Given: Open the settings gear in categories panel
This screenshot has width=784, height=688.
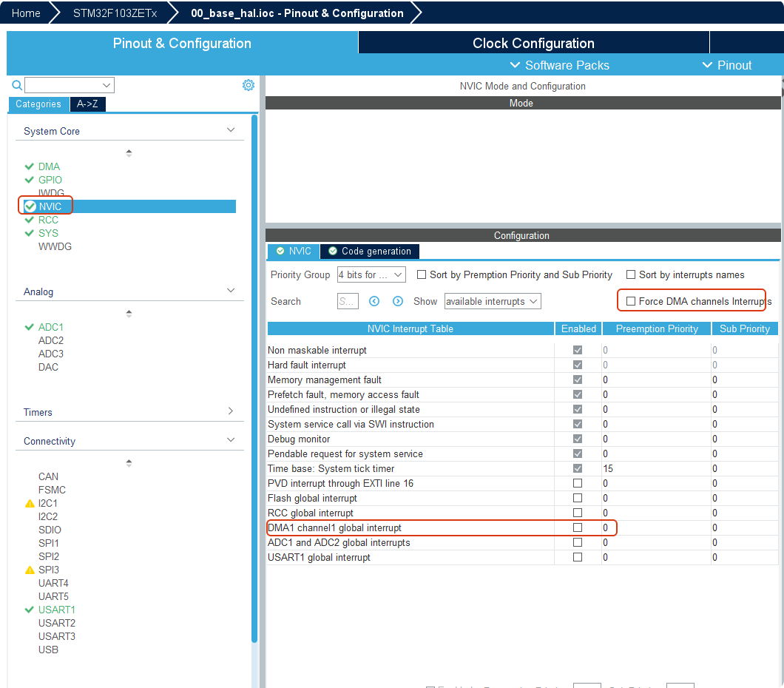Looking at the screenshot, I should click(248, 85).
